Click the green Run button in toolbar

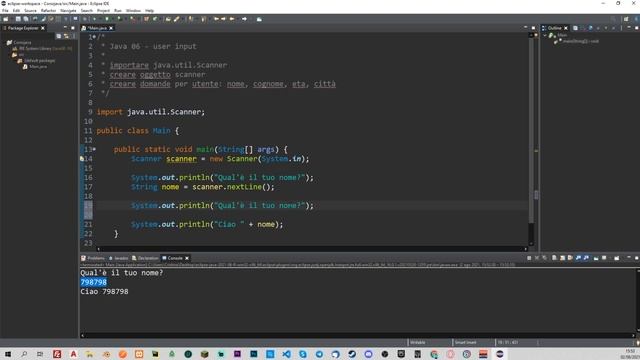tap(107, 19)
